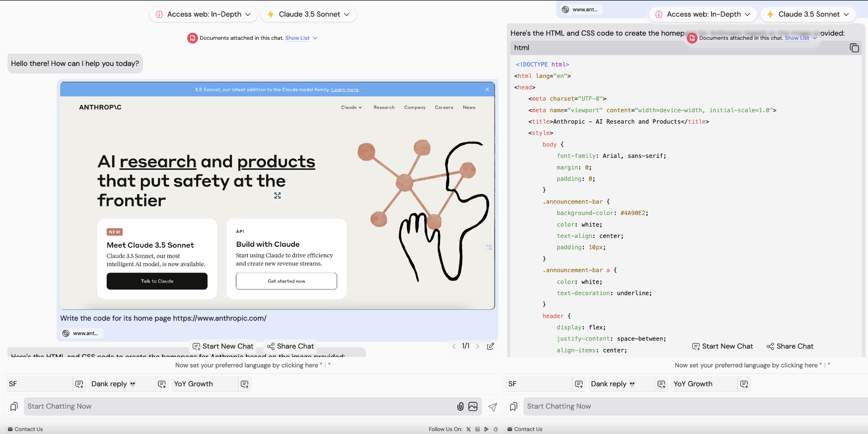Click the image upload icon in left chat input
This screenshot has width=868, height=434.
(473, 406)
